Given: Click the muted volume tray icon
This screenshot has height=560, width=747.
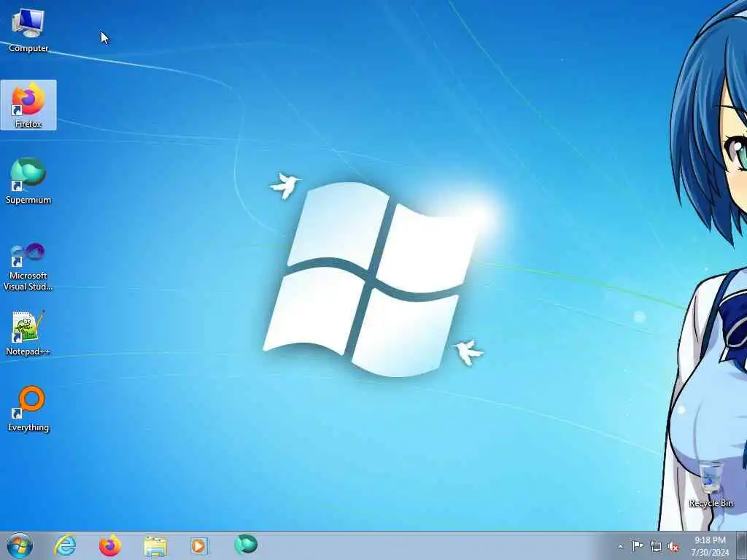Looking at the screenshot, I should (673, 547).
